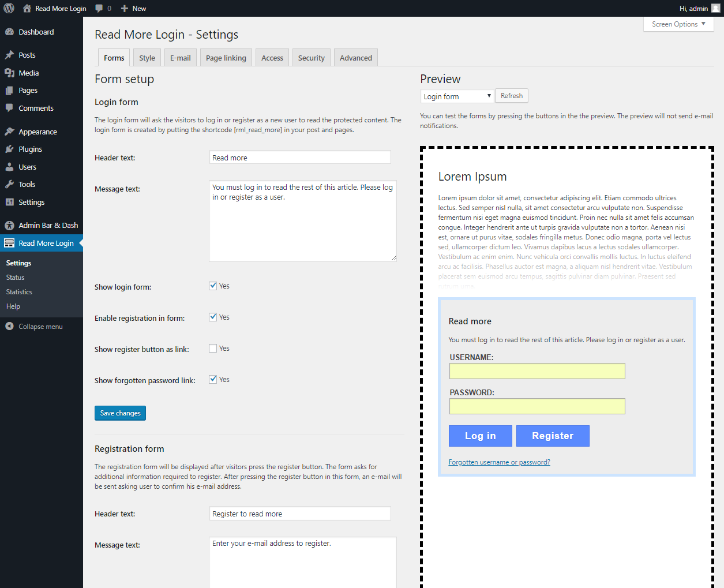Viewport: 724px width, 588px height.
Task: Click the Refresh preview button
Action: click(x=512, y=96)
